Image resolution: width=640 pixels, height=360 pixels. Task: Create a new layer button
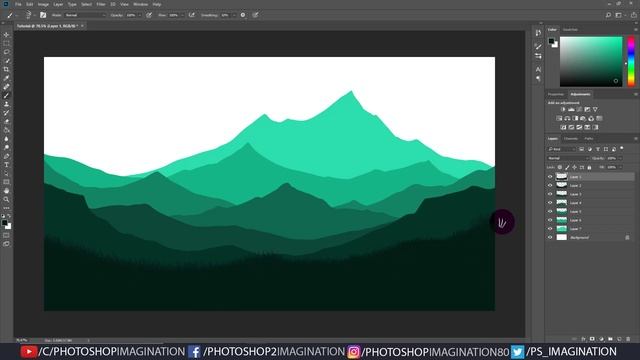click(620, 339)
